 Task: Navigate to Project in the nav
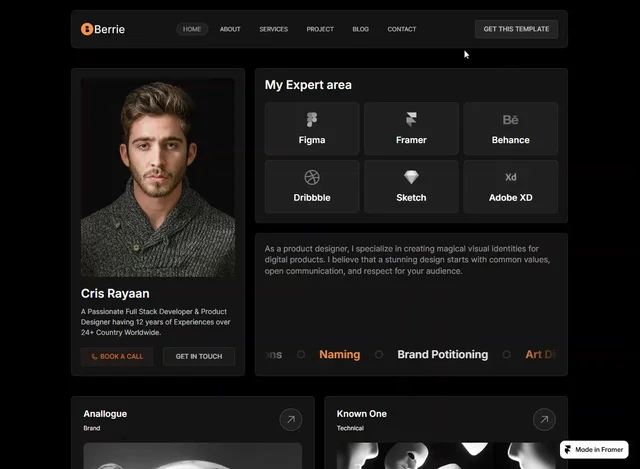320,29
